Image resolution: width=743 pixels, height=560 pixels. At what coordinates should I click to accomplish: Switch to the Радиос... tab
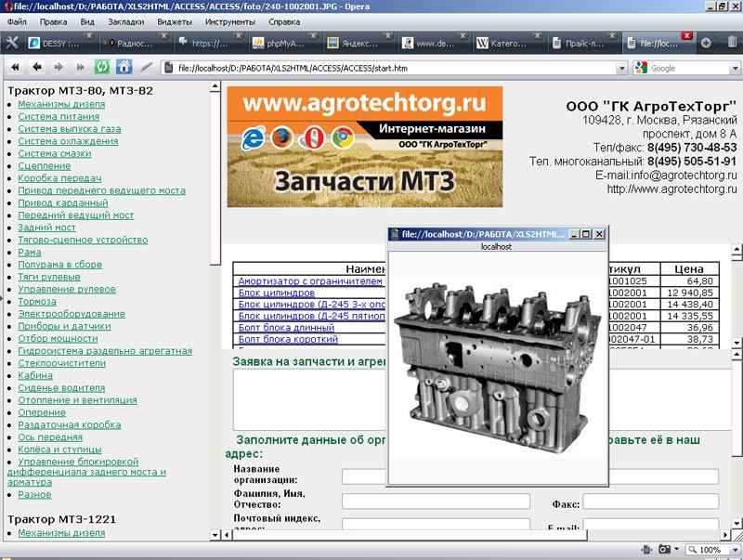pos(135,43)
